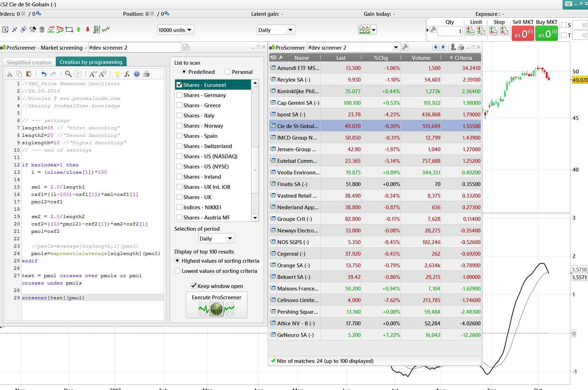Sort results by the Last column
This screenshot has height=390, width=588.
click(x=341, y=58)
